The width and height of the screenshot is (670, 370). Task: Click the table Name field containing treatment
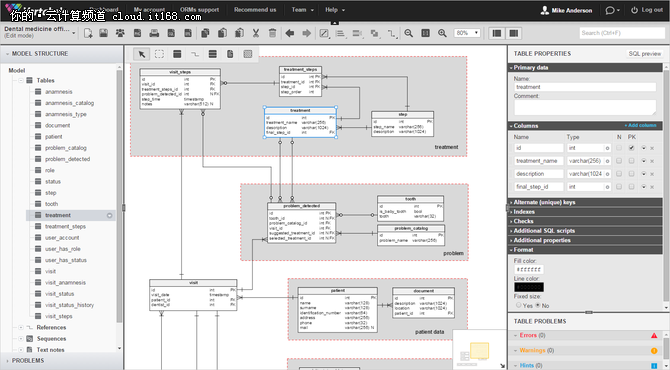[585, 87]
